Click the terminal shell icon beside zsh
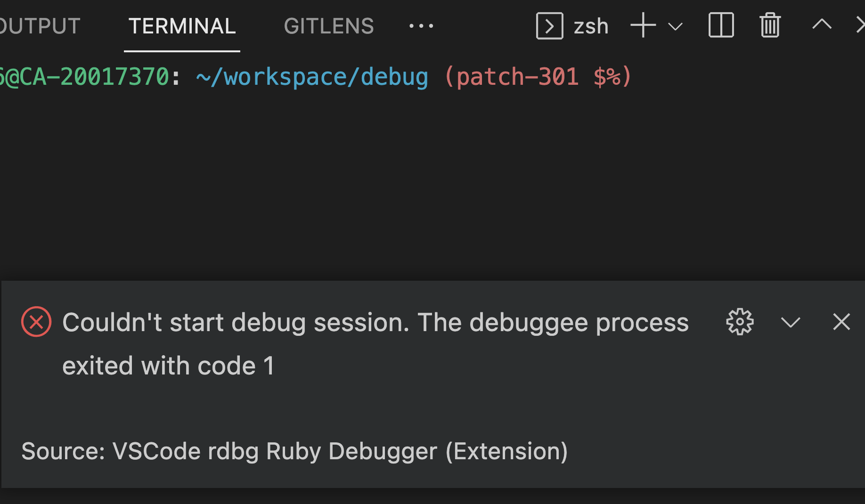Viewport: 865px width, 504px height. click(x=549, y=26)
